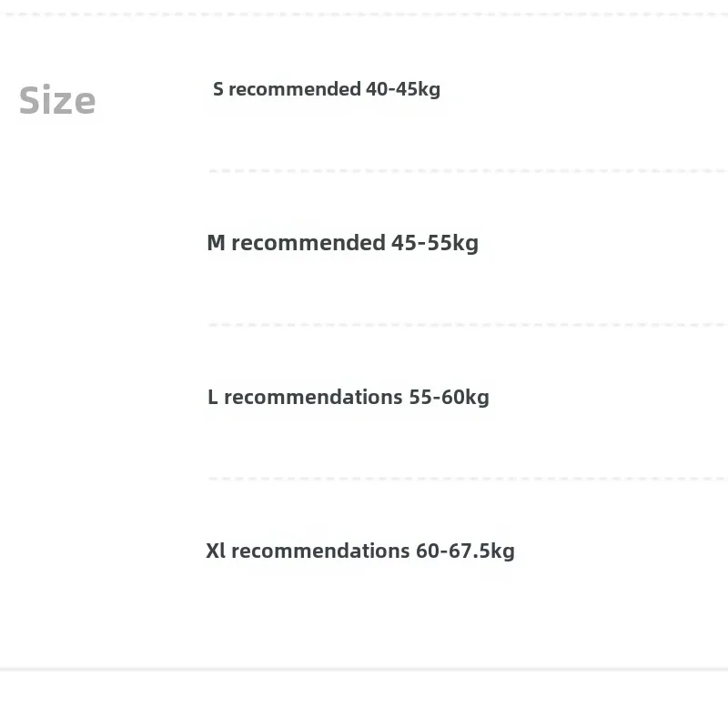Viewport: 728px width, 728px height.
Task: Click the "60-67.5kg" weight range
Action: tap(465, 551)
